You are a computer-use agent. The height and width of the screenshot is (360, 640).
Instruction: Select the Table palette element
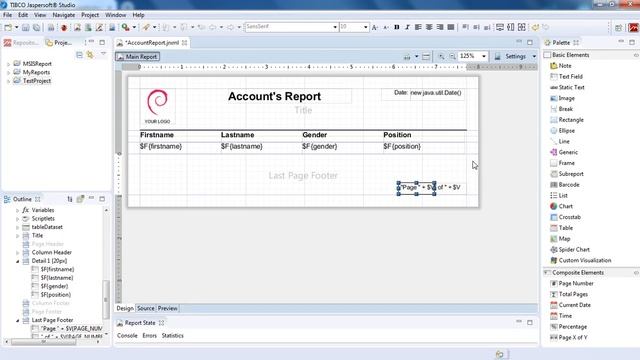562,228
